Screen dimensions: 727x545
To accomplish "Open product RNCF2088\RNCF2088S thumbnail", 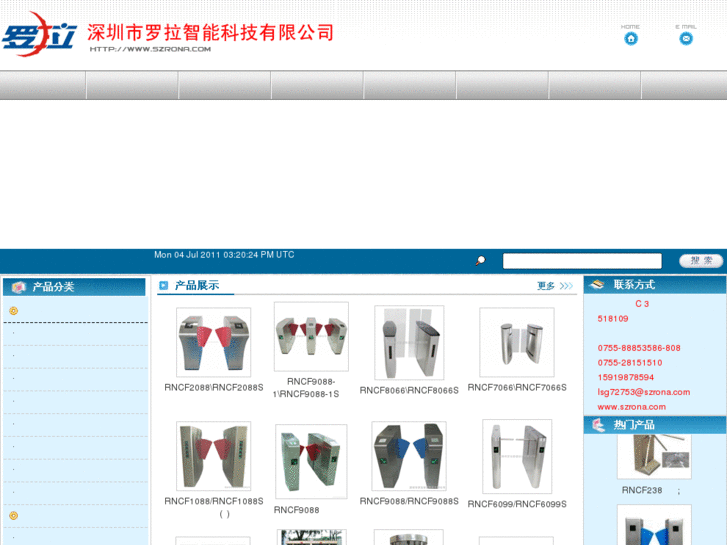I will pyautogui.click(x=213, y=342).
